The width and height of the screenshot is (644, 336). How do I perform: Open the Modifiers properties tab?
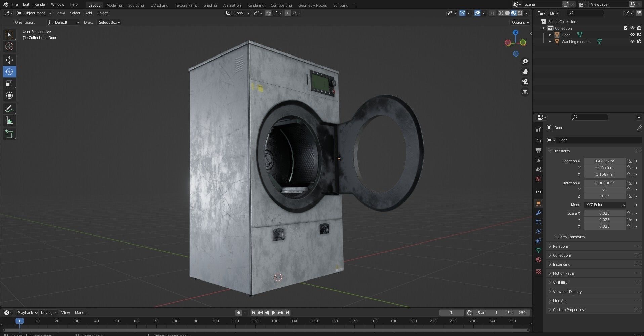coord(539,213)
